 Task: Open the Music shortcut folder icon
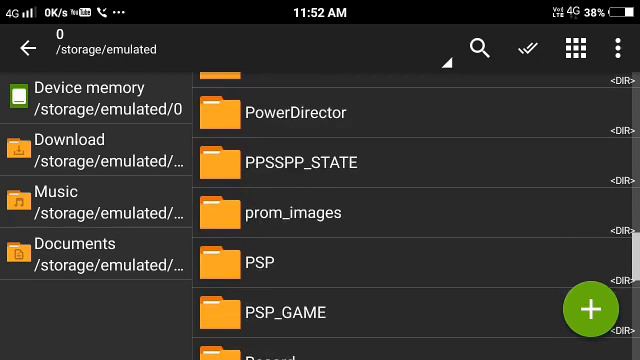coord(19,200)
